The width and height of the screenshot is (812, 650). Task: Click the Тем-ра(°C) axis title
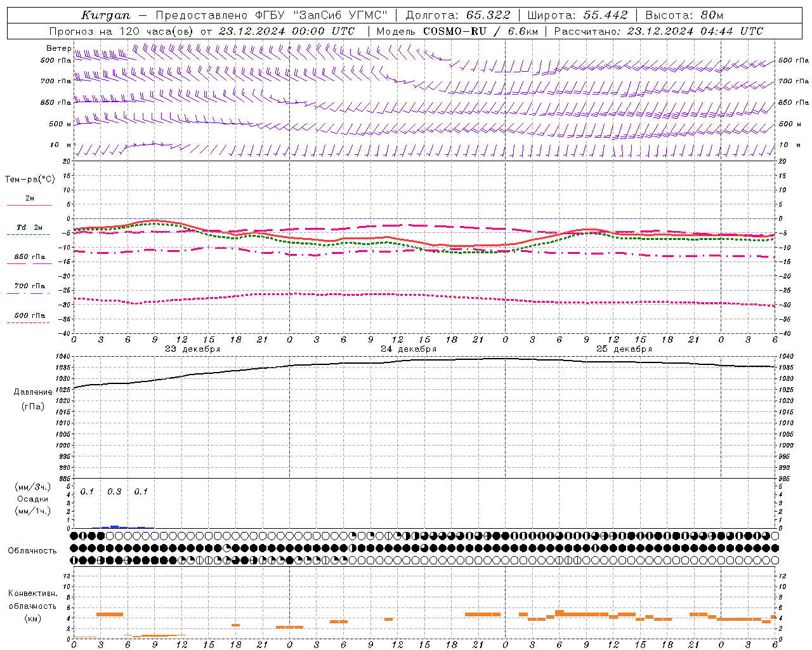[30, 180]
